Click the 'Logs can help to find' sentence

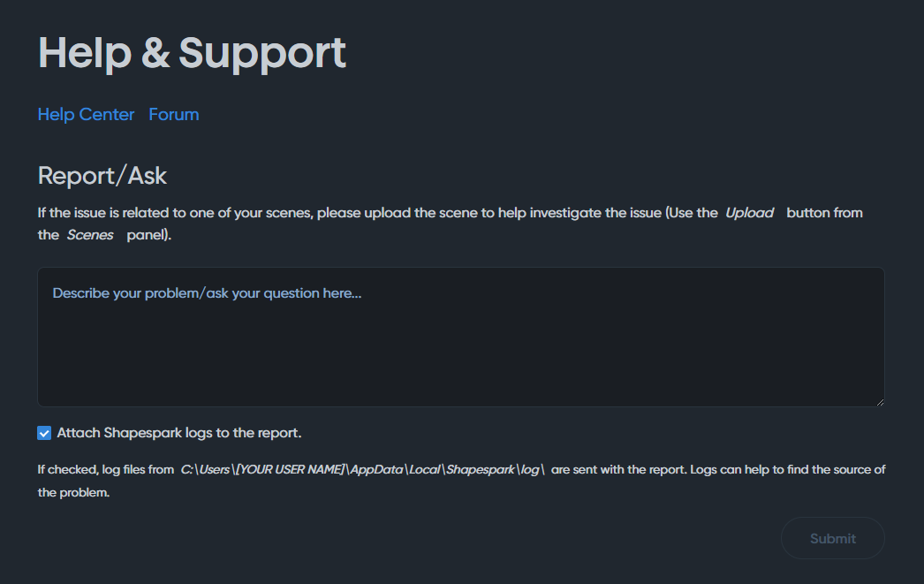777,470
